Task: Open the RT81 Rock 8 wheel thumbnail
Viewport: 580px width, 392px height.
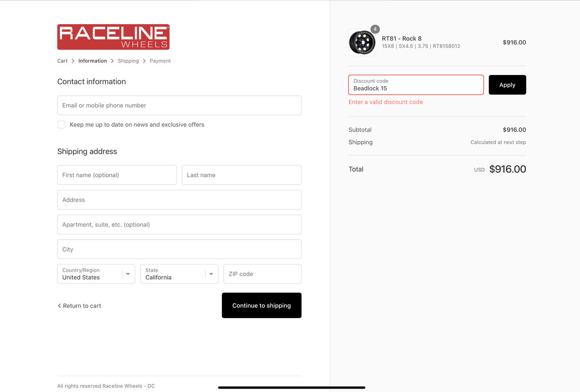Action: (x=362, y=43)
